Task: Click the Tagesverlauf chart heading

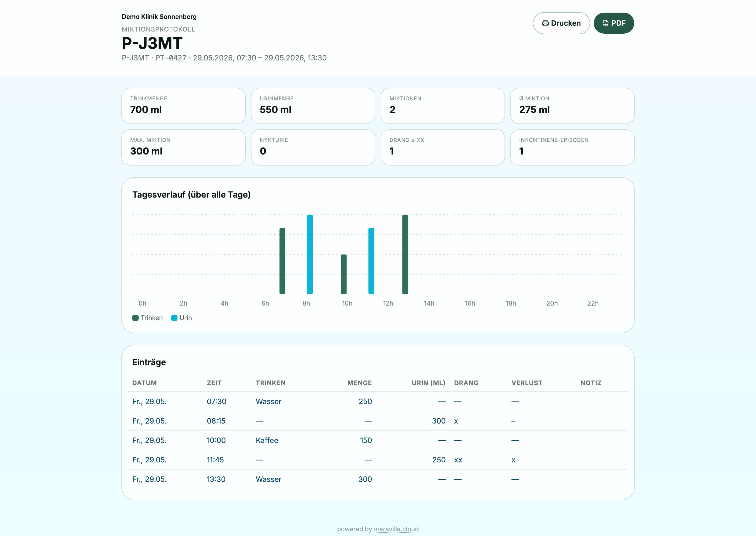Action: tap(191, 194)
